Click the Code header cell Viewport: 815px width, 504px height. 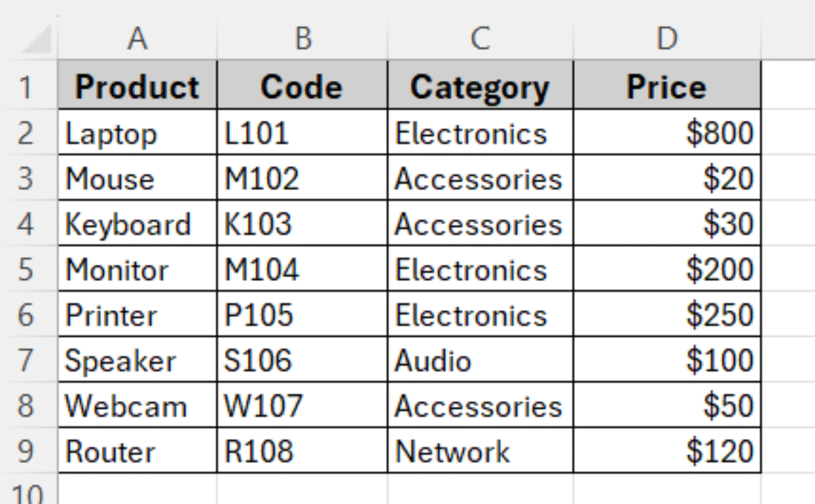pos(302,85)
